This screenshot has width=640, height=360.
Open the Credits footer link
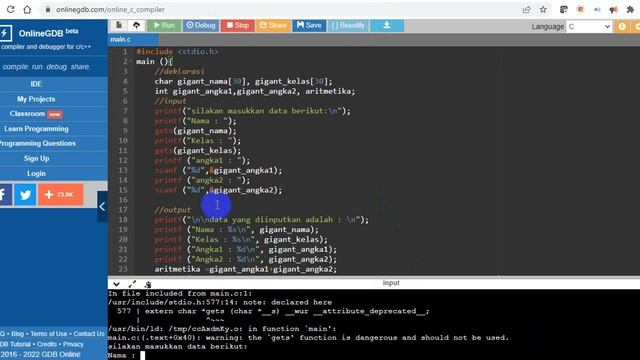(47, 344)
